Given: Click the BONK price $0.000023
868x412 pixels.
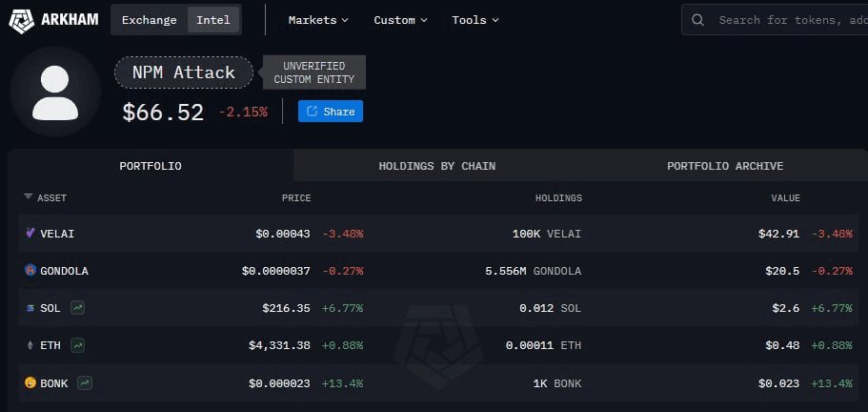Looking at the screenshot, I should (279, 382).
